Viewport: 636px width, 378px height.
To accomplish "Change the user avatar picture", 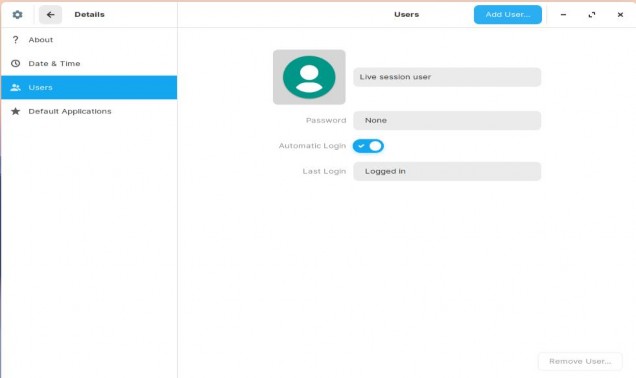I will (309, 77).
